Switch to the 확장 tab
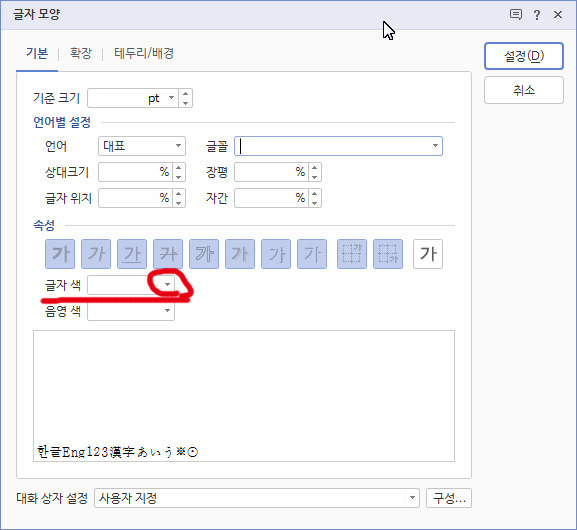Viewport: 577px width, 530px height. coord(81,53)
